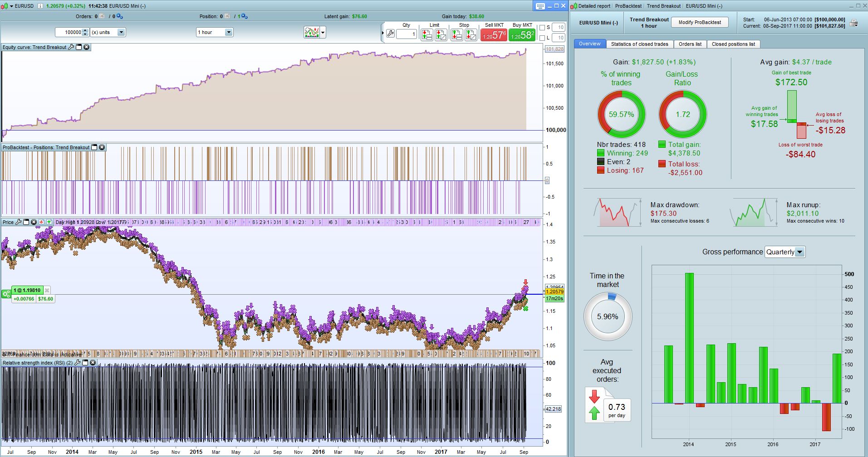
Task: Click the Modify ProBacktest button
Action: [x=699, y=22]
